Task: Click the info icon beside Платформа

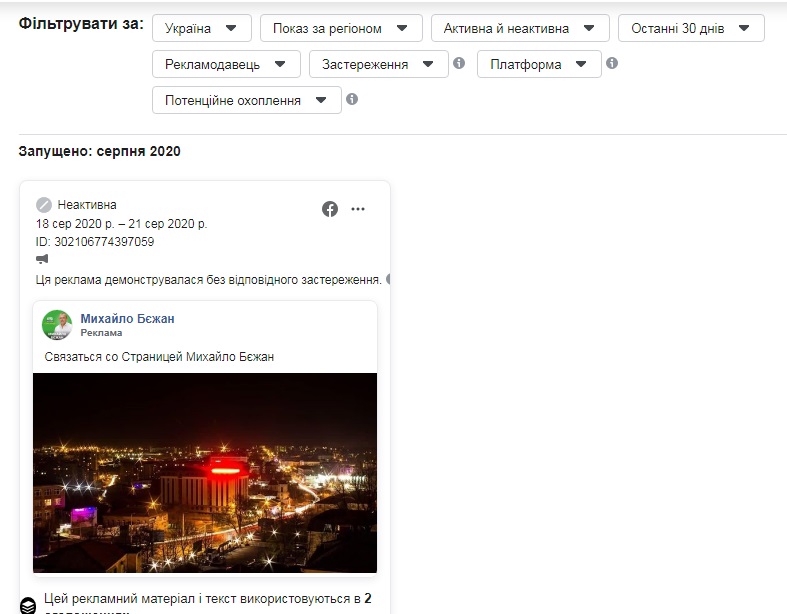Action: click(612, 63)
